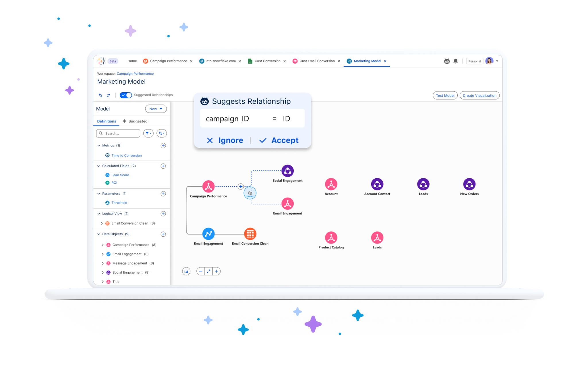Click the Social Engagement node on canvas
Image resolution: width=588 pixels, height=392 pixels.
[287, 171]
